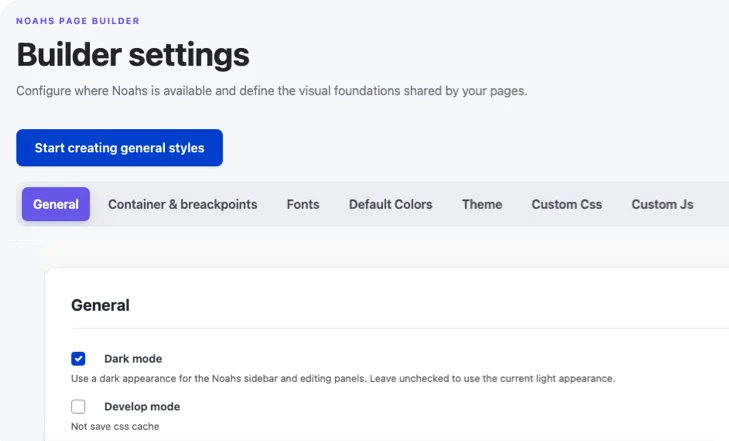This screenshot has height=441, width=729.
Task: Select the General tab
Action: pyautogui.click(x=56, y=204)
